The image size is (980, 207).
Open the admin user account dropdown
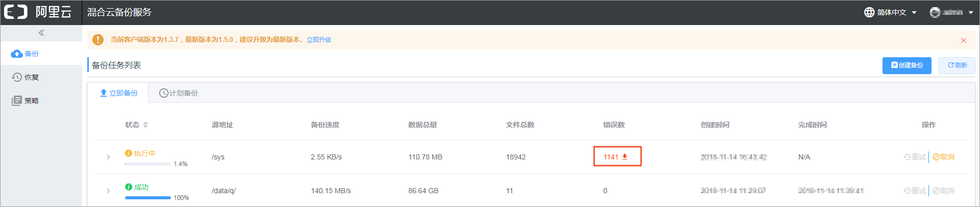coord(951,12)
